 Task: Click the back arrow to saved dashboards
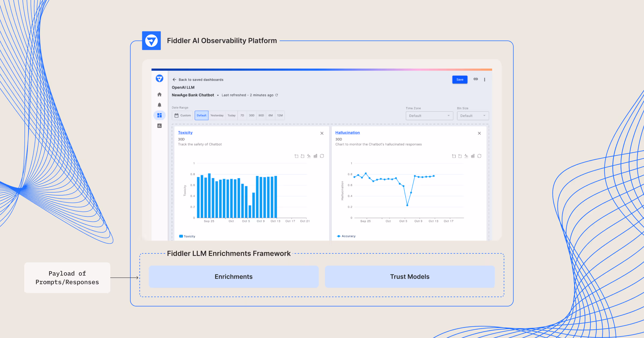(x=174, y=80)
